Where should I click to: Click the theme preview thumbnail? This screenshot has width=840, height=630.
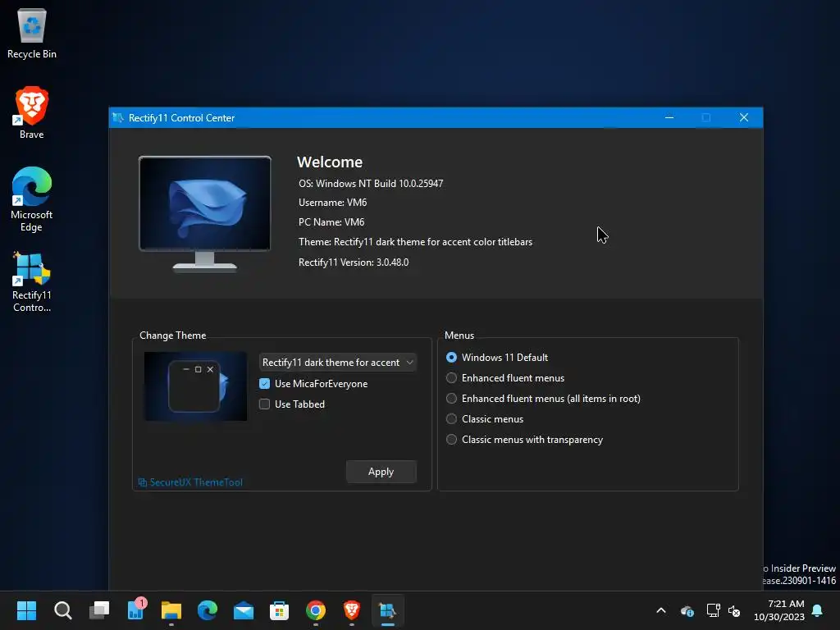pyautogui.click(x=195, y=386)
